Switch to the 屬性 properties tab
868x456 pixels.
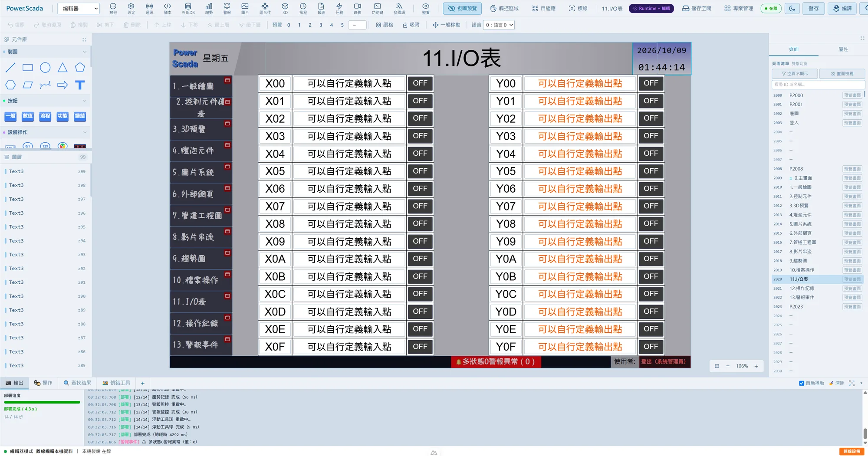(843, 49)
